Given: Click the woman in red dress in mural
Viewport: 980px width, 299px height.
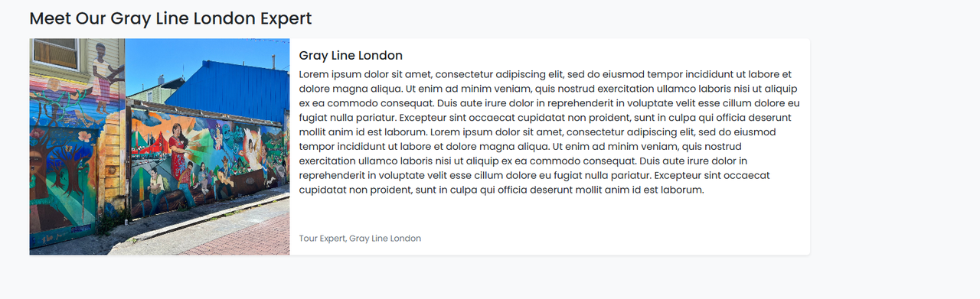Looking at the screenshot, I should pos(178,149).
